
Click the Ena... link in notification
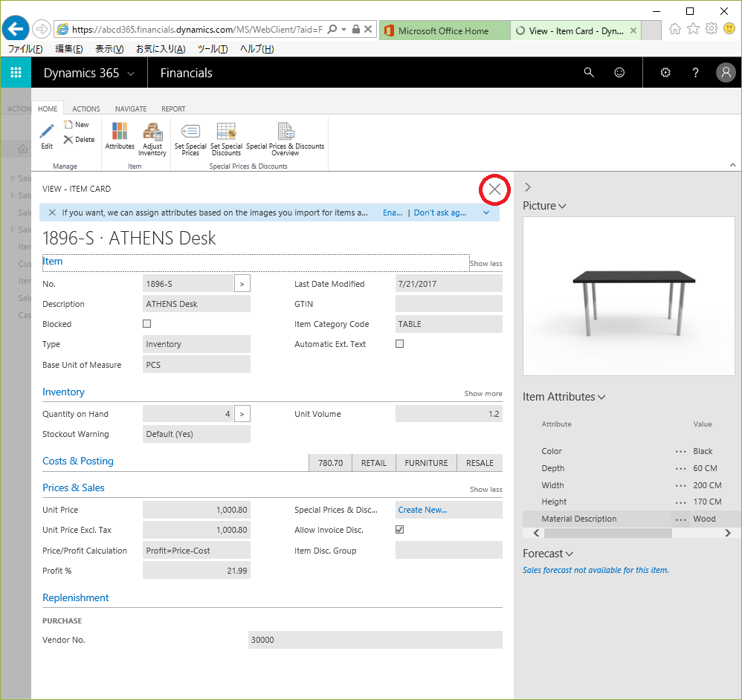click(x=393, y=213)
